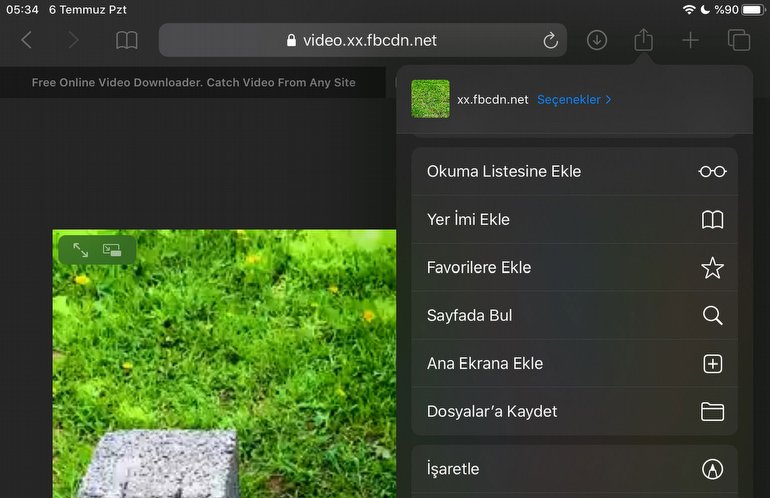Tap the plus-square home screen icon
Viewport: 770px width, 498px height.
pyautogui.click(x=713, y=363)
